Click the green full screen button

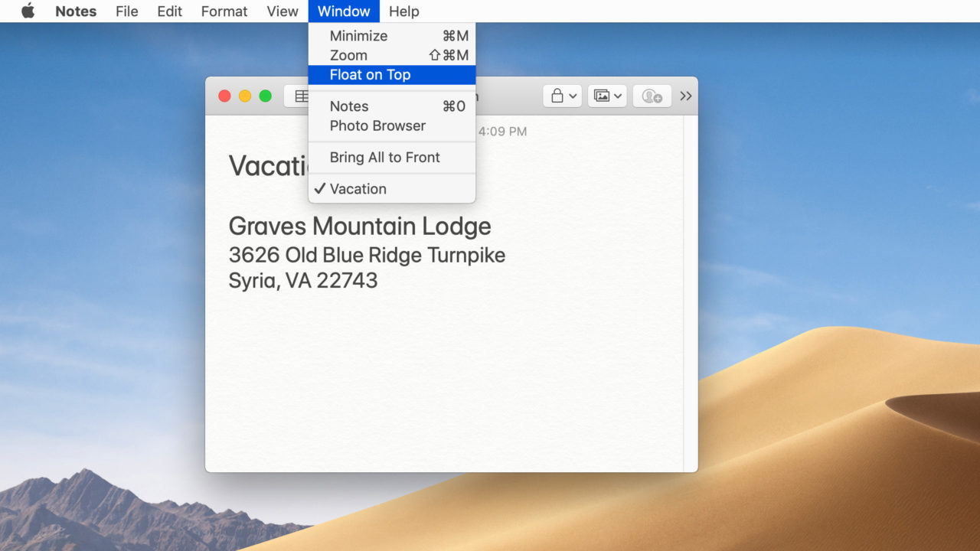(266, 96)
